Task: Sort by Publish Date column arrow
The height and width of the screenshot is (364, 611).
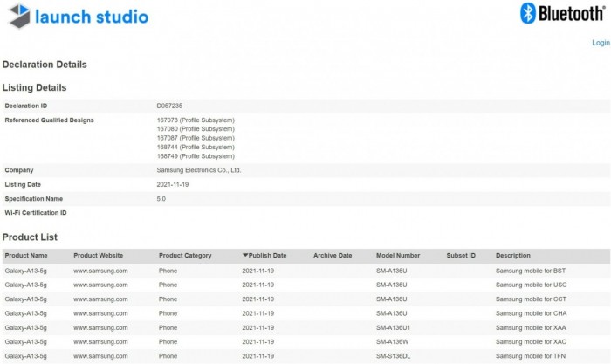Action: [x=245, y=256]
